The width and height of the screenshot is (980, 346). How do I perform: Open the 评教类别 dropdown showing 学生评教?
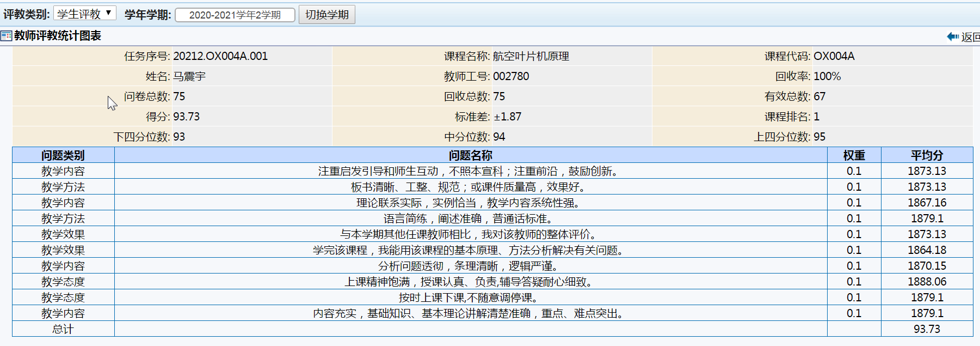tap(85, 14)
